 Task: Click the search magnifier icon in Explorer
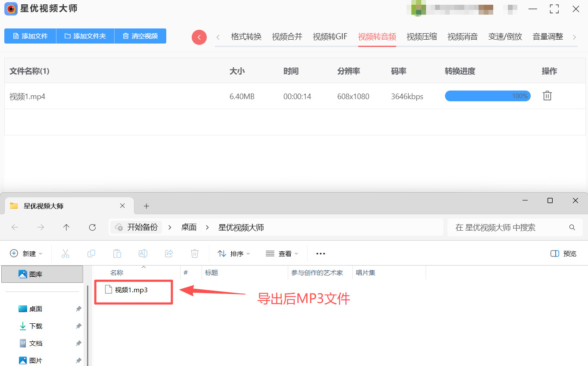572,227
